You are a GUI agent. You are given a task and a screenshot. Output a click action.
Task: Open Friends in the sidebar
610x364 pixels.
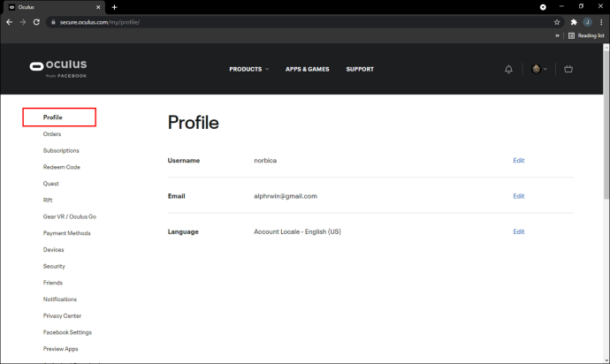(53, 283)
